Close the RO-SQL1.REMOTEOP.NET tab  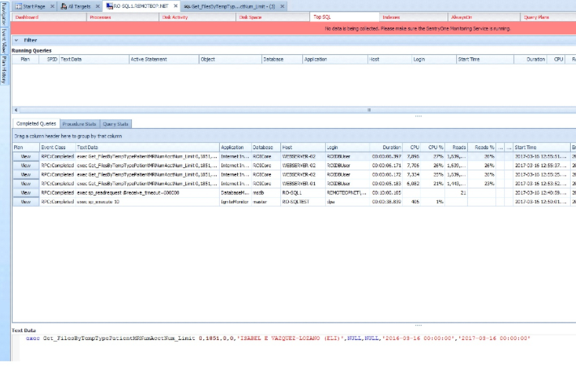tap(175, 6)
